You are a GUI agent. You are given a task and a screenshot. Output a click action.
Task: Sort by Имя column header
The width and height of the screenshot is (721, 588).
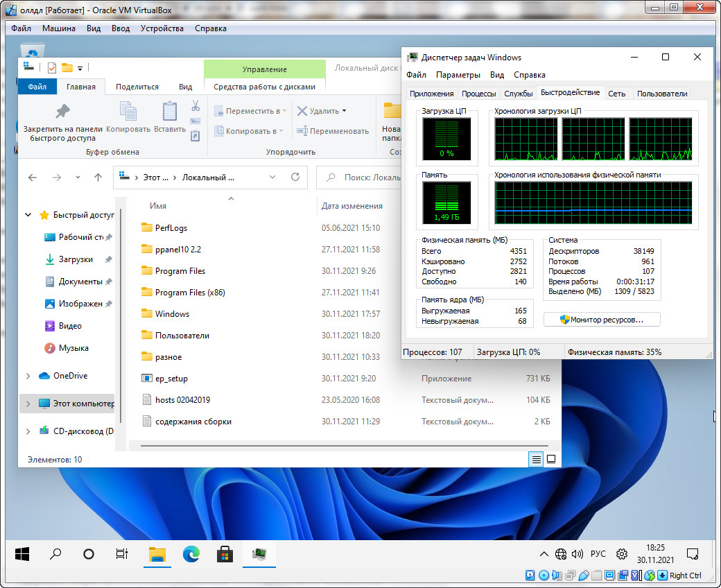click(158, 206)
